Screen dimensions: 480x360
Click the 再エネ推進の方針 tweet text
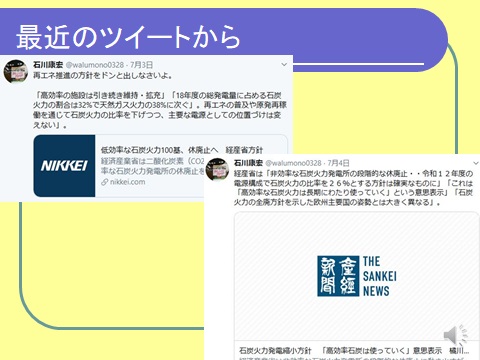click(103, 76)
